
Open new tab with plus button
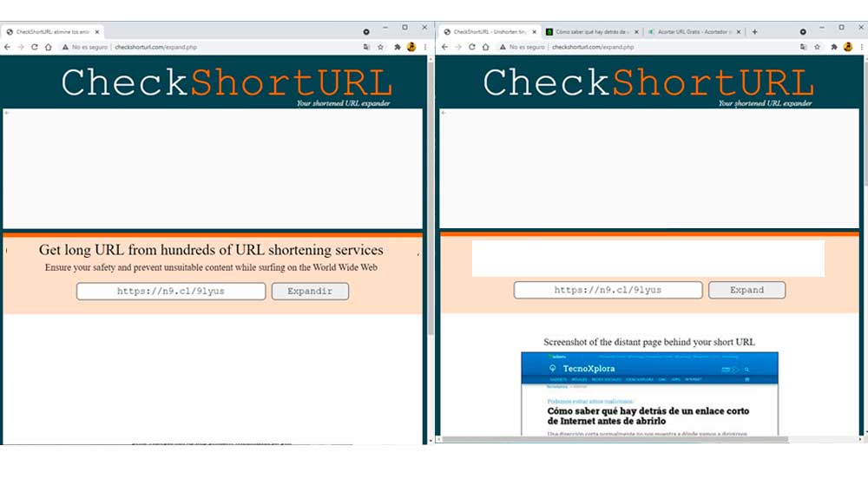pyautogui.click(x=754, y=32)
